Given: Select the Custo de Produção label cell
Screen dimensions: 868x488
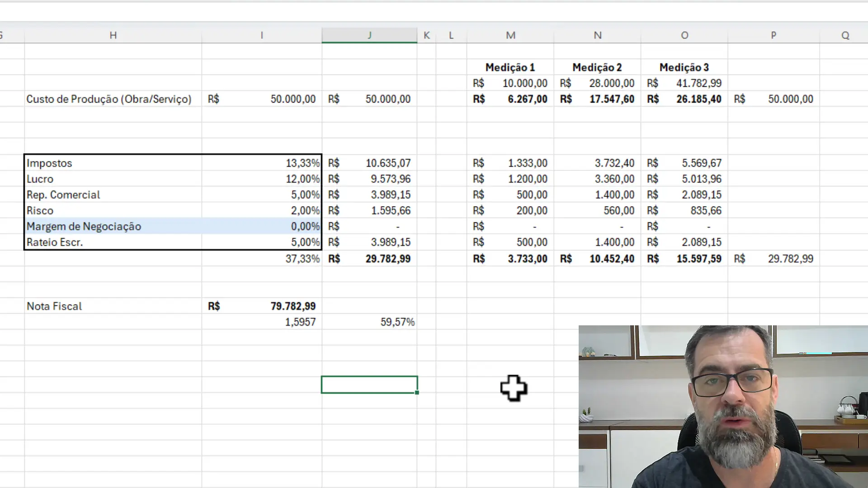Looking at the screenshot, I should tap(109, 99).
